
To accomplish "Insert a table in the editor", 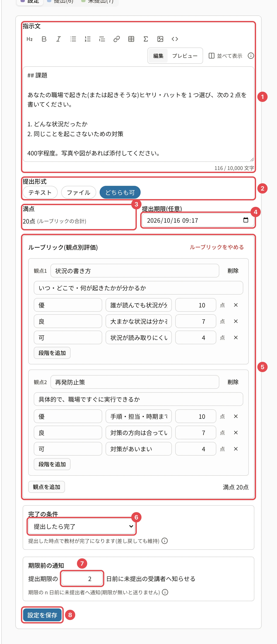I will point(131,39).
